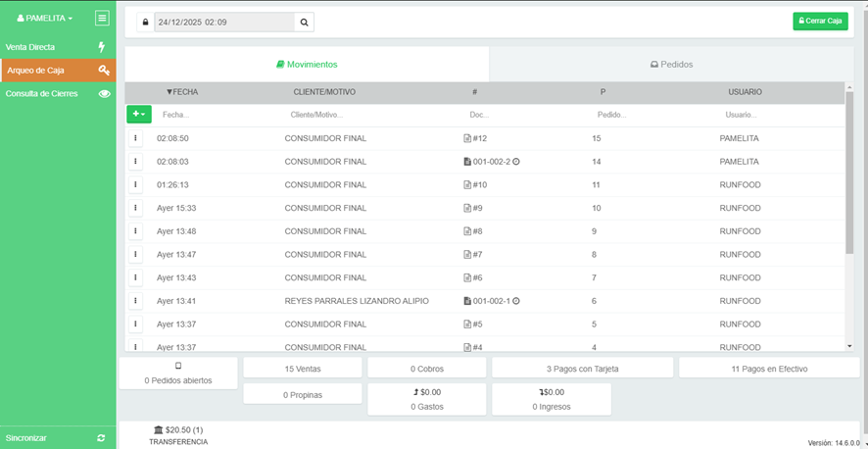Click document icon next to #5
This screenshot has width=868, height=449.
click(x=467, y=324)
